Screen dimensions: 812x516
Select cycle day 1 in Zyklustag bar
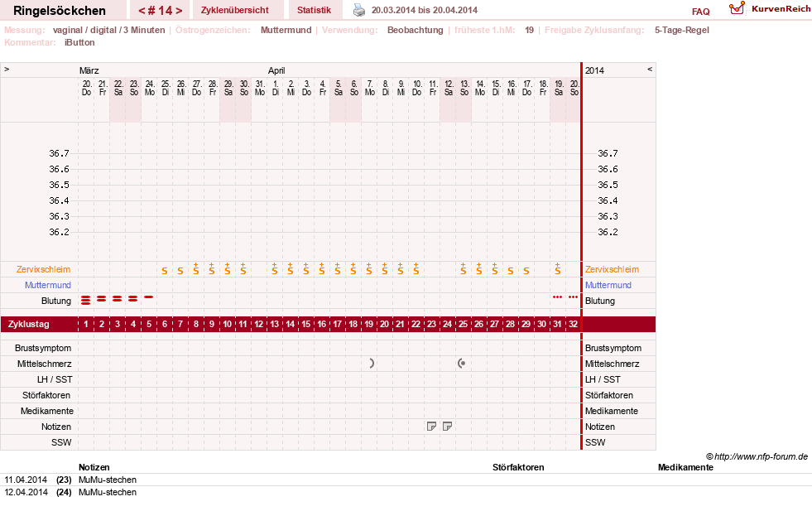(x=86, y=325)
